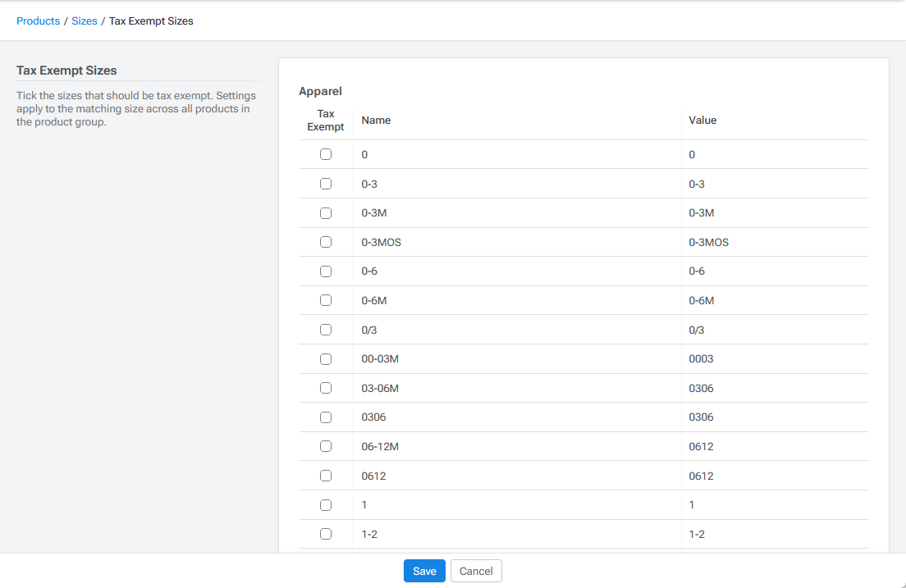
Task: Tick the tax exempt checkbox for 0-3
Action: coord(326,184)
